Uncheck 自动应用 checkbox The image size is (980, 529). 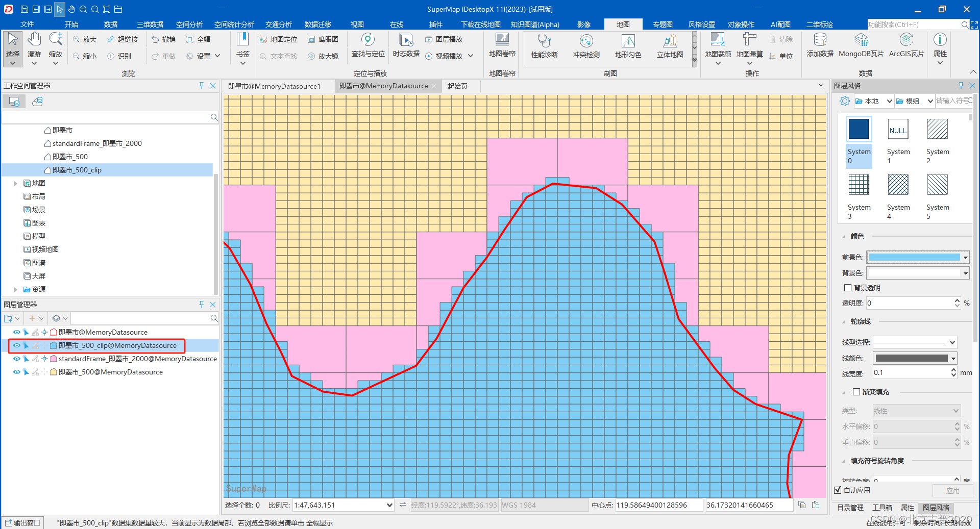coord(838,490)
